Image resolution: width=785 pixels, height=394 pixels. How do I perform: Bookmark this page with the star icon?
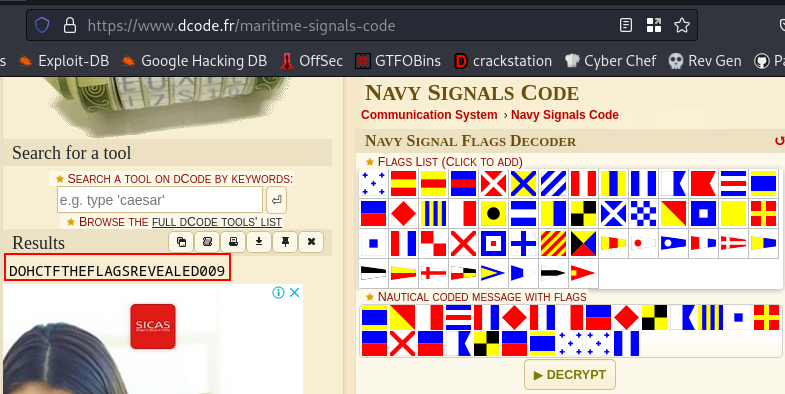[x=681, y=26]
